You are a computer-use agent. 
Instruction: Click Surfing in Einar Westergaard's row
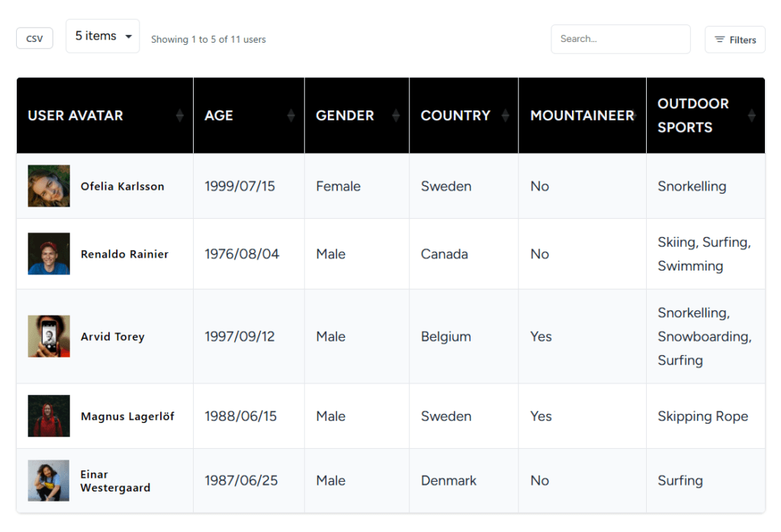click(x=680, y=481)
